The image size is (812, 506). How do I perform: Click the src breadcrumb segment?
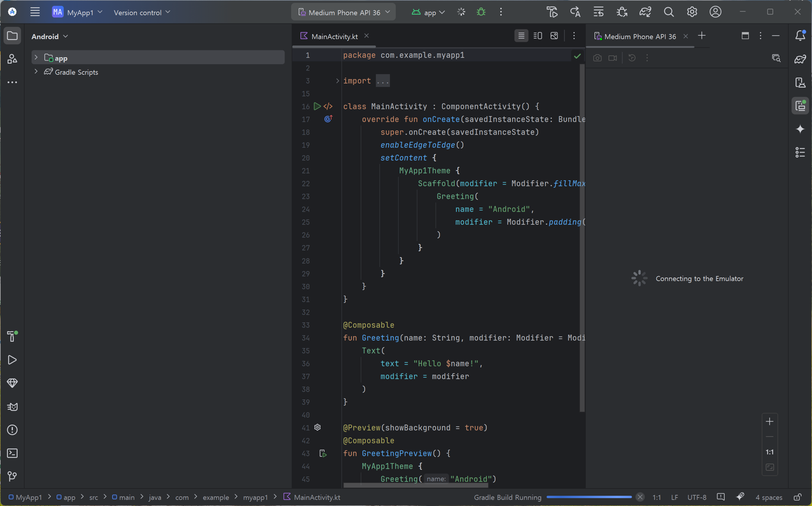[x=93, y=497]
